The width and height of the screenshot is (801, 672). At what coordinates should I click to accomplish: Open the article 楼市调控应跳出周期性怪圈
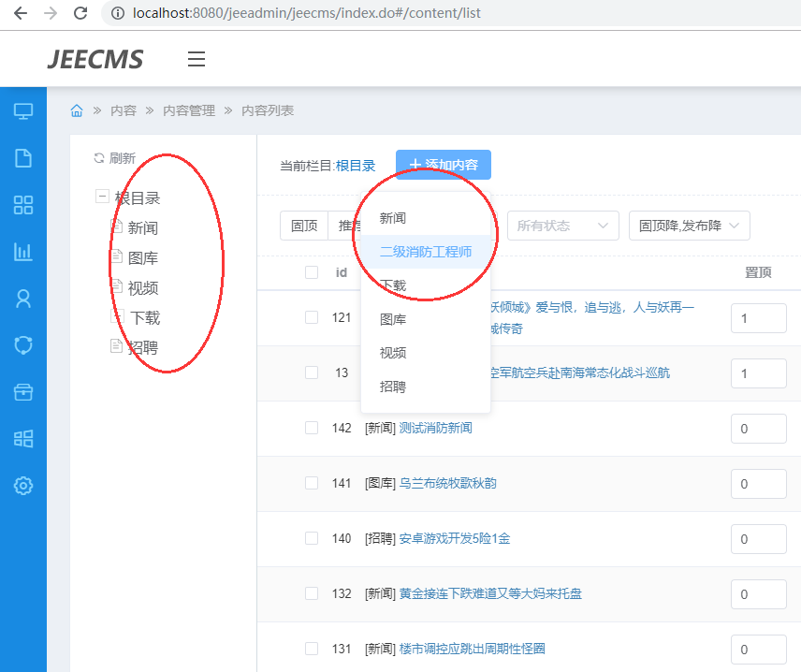pos(472,649)
